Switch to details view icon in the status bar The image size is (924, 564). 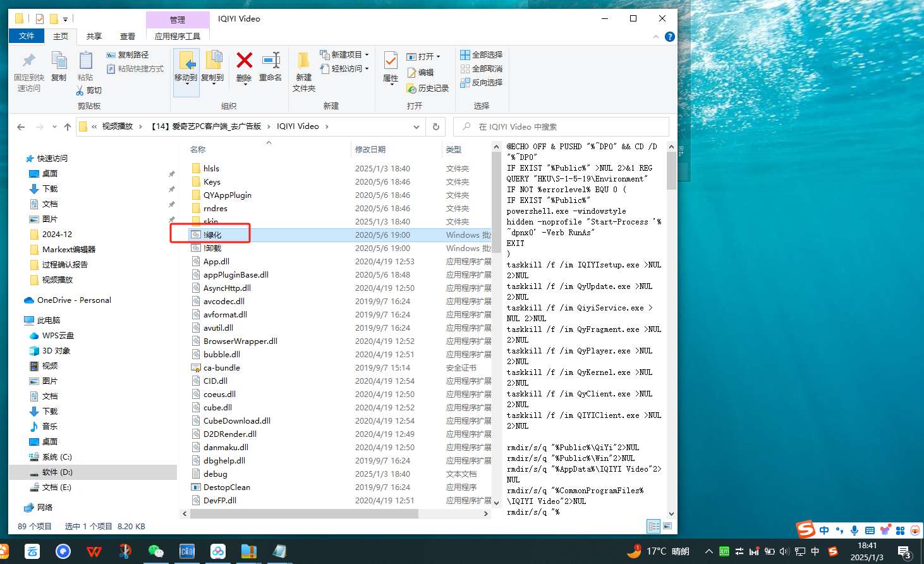[x=653, y=526]
